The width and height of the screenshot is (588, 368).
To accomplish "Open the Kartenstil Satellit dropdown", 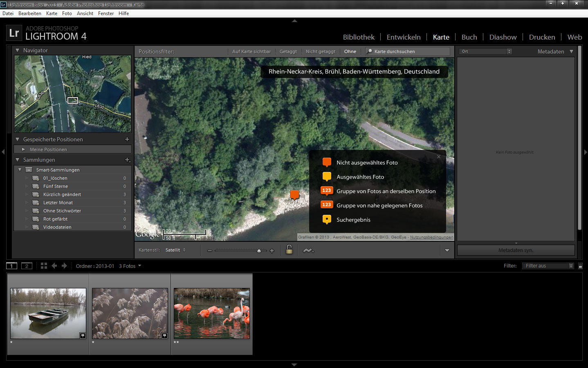I will (175, 250).
